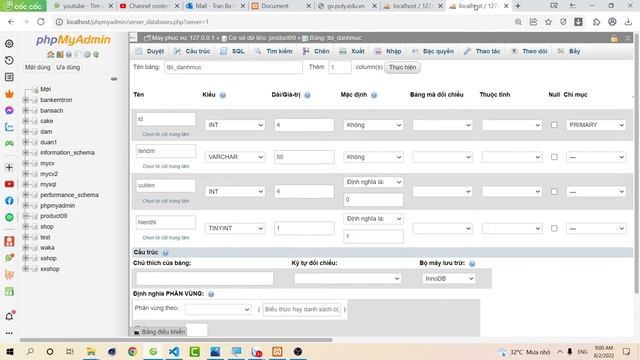640x360 pixels.
Task: Switch to the Document browser tab
Action: 275,6
